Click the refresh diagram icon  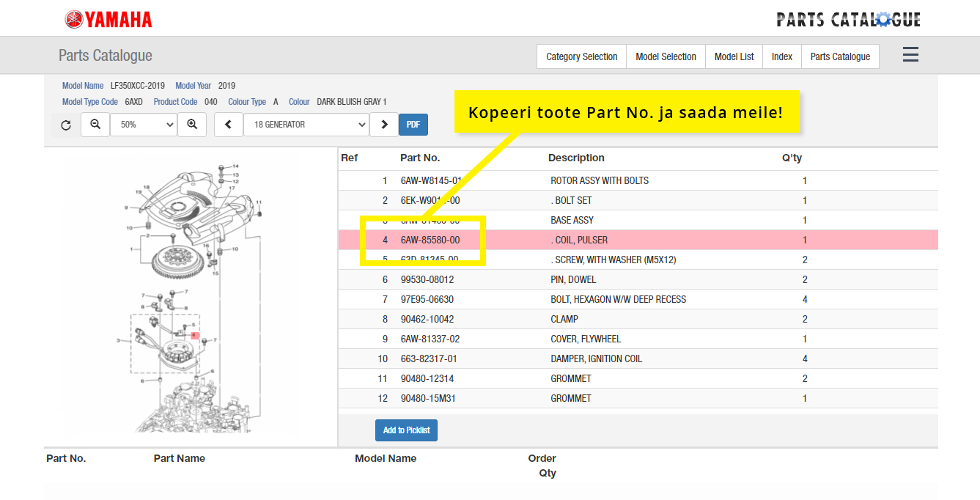click(66, 125)
